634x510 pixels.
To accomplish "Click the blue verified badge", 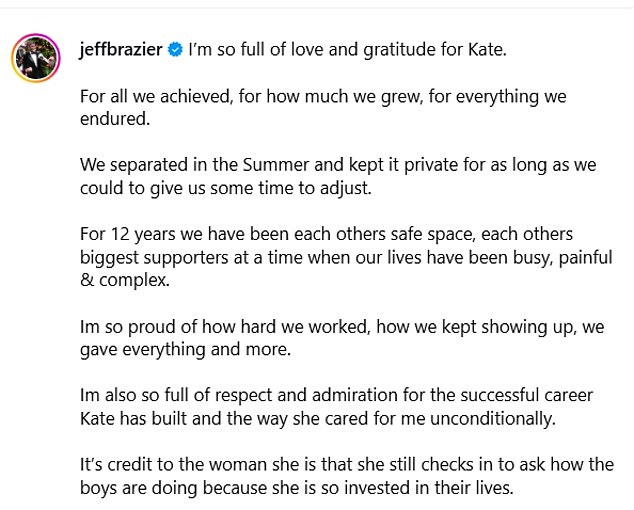I will [x=175, y=49].
